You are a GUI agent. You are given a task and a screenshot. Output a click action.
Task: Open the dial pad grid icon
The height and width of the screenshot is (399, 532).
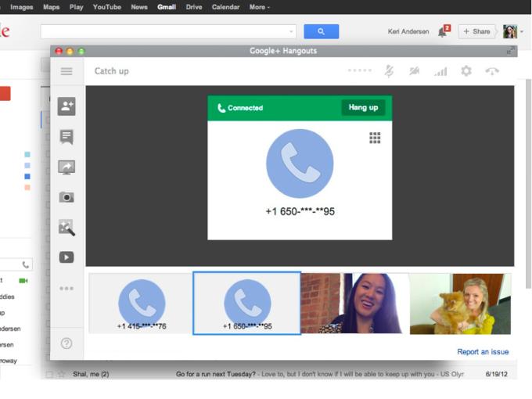tap(375, 138)
